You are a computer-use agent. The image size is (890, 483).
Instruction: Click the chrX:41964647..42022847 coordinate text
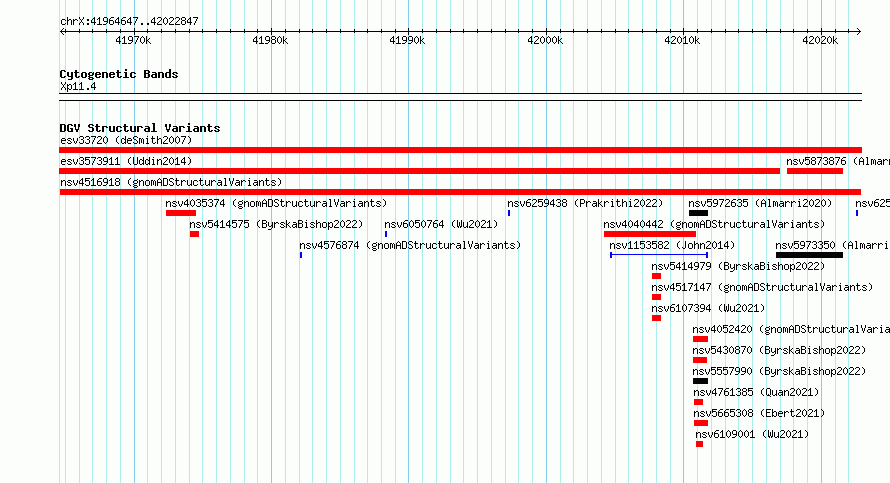click(129, 21)
